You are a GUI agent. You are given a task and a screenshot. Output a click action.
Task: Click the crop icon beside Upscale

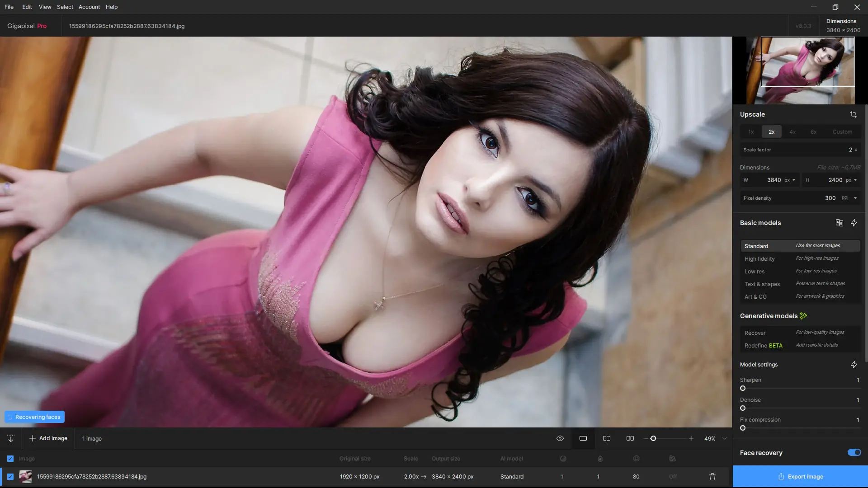(853, 114)
